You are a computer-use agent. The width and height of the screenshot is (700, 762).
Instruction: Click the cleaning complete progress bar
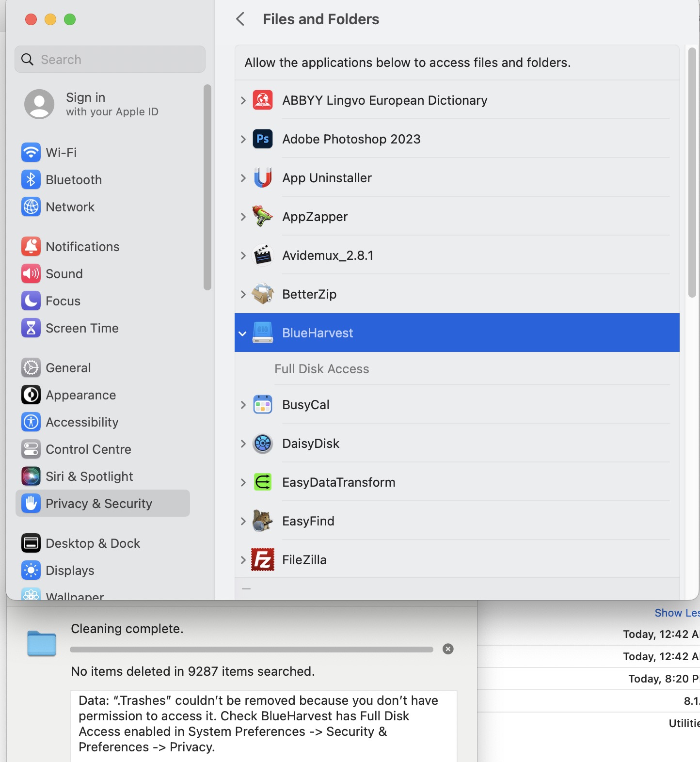252,650
